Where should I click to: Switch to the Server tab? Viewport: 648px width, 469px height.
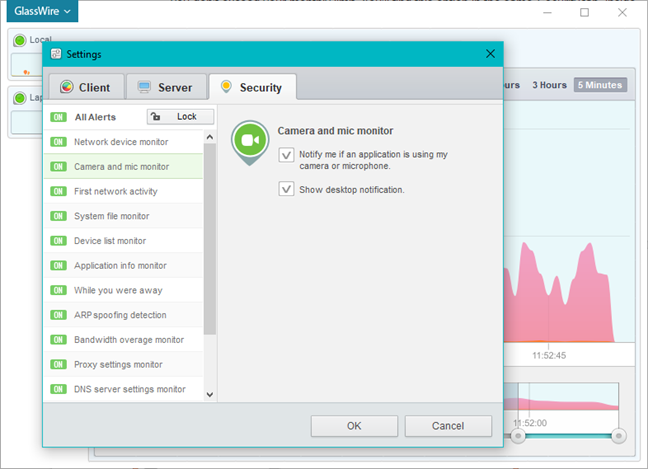(x=166, y=87)
